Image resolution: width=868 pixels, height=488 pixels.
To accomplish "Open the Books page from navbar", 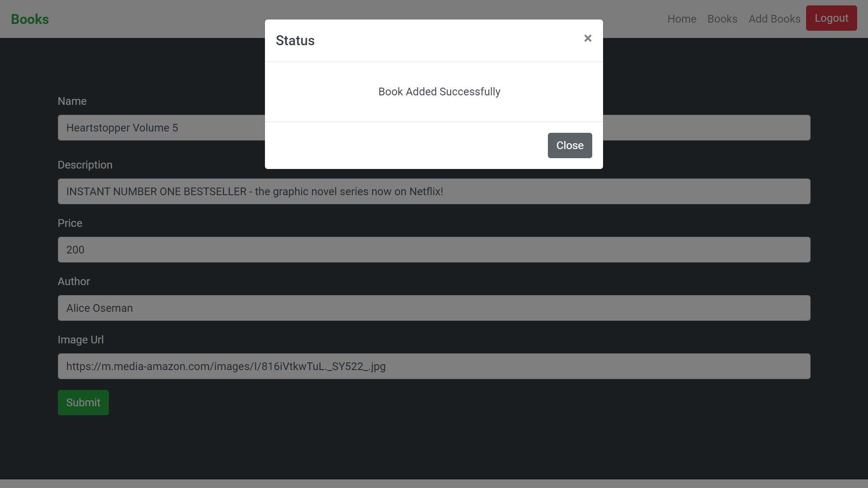I will [x=722, y=19].
